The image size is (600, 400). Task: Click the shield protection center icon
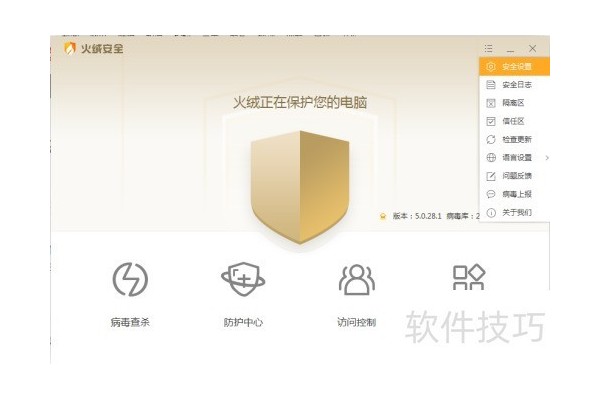coord(243,279)
